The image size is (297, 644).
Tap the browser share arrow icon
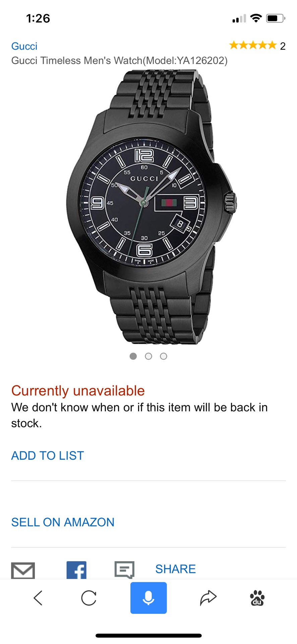208,598
